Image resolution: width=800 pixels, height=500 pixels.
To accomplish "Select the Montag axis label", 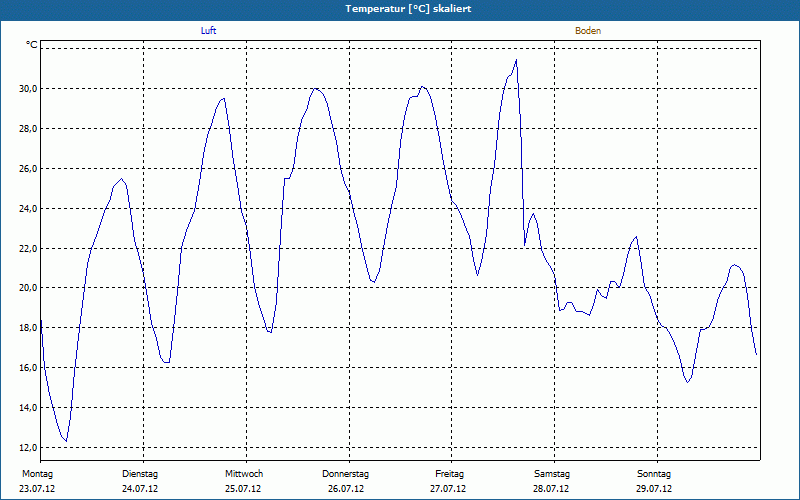I will tap(37, 474).
